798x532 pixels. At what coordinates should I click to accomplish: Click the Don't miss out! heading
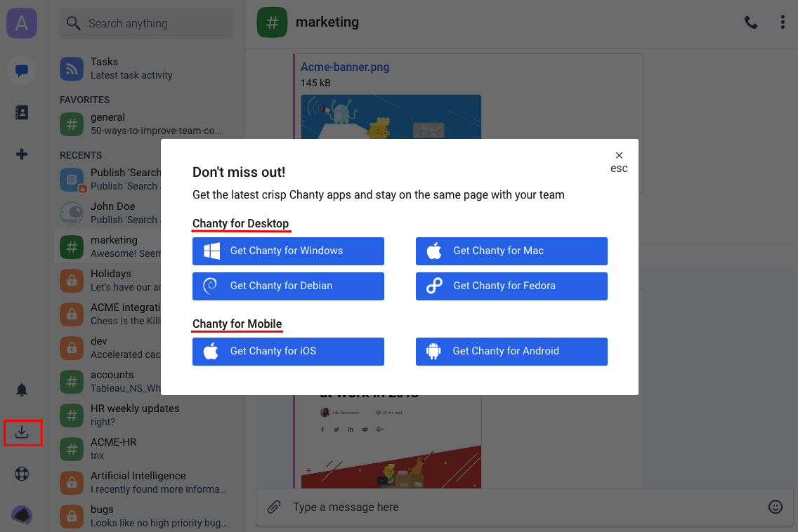coord(239,172)
